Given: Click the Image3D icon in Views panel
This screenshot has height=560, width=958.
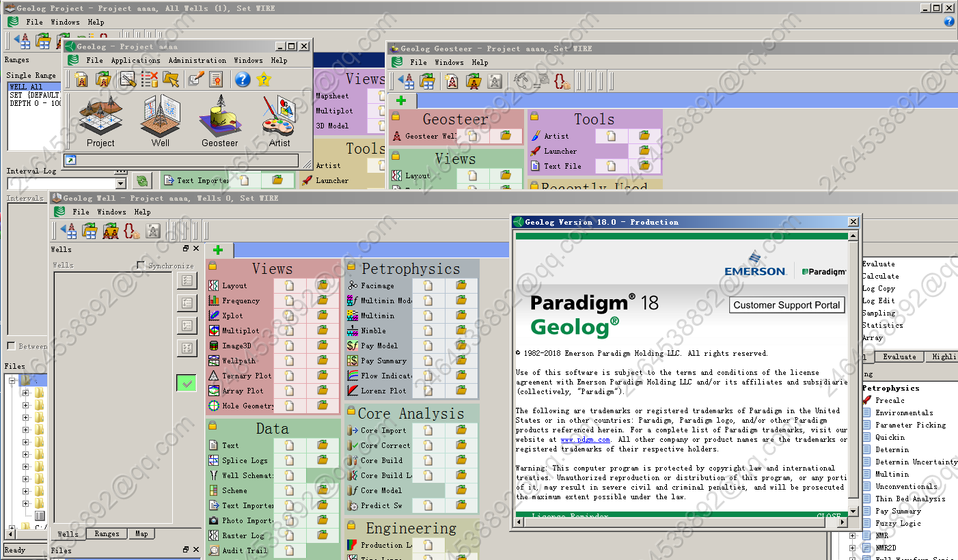Looking at the screenshot, I should click(215, 346).
